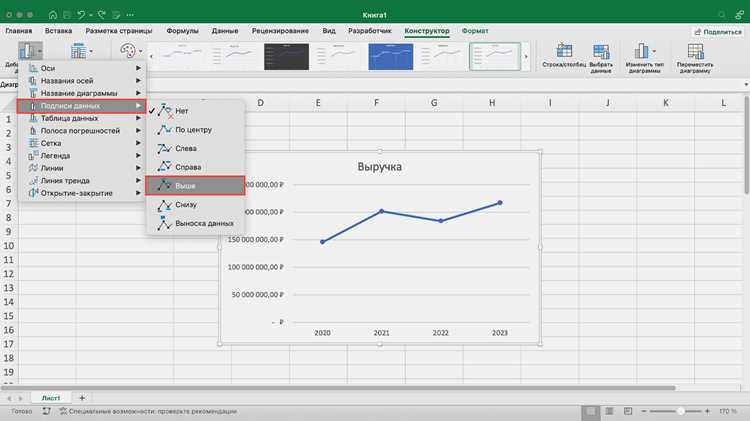Expand the 'Сетка' submenu
Image resolution: width=750 pixels, height=421 pixels.
click(x=81, y=143)
